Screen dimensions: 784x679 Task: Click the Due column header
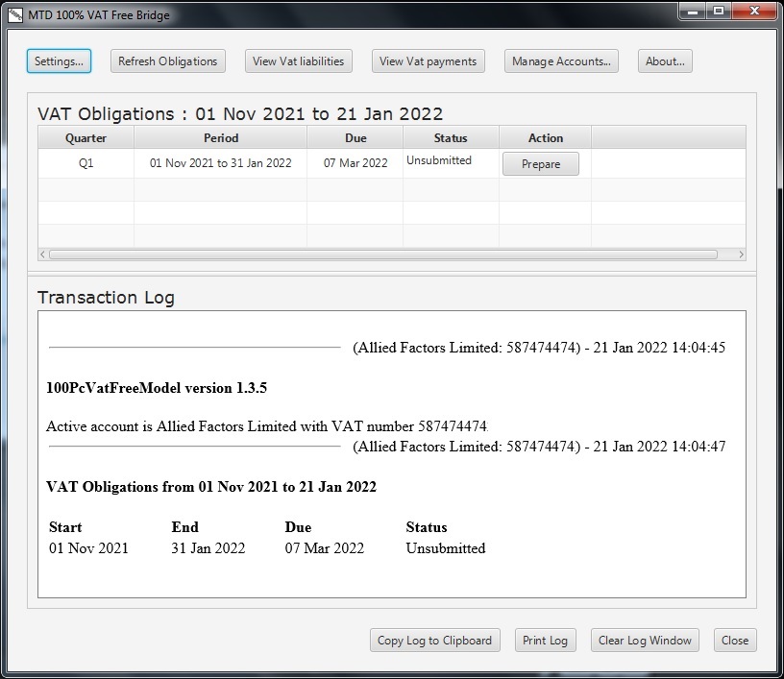(x=355, y=138)
